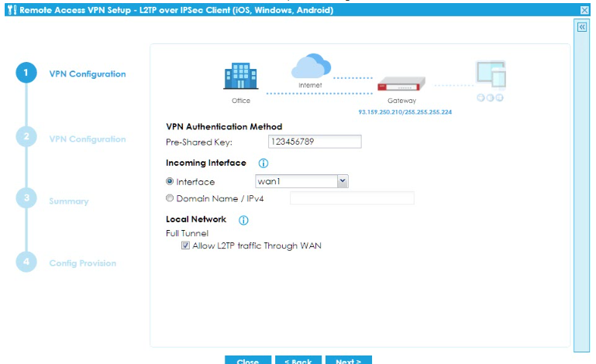Click the Domain Name / IPv4 text field
This screenshot has width=596, height=364.
click(352, 199)
